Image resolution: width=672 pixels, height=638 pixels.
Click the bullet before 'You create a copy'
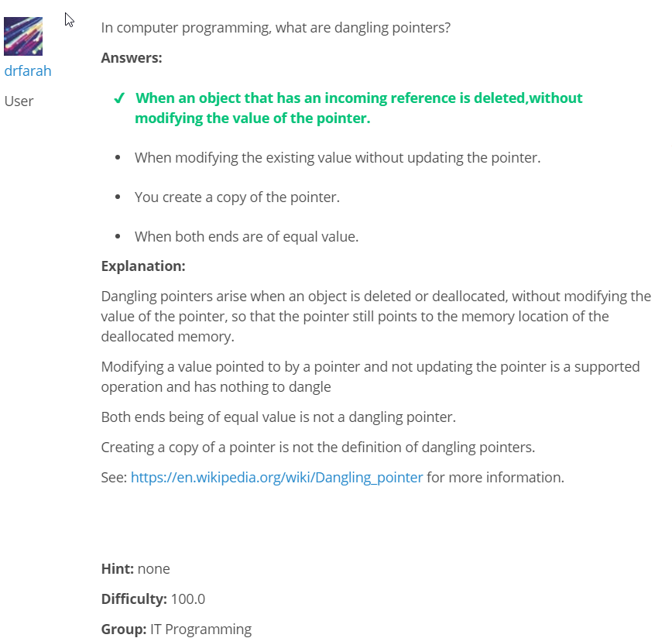(x=118, y=197)
